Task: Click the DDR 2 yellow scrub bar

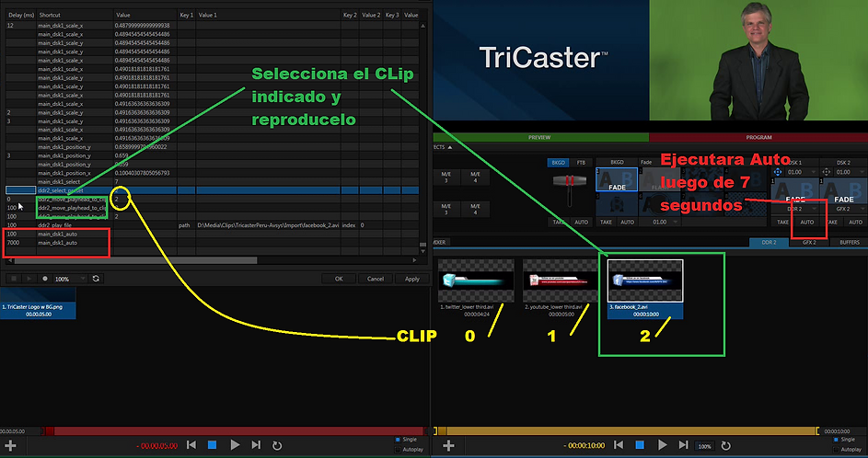Action: click(629, 430)
